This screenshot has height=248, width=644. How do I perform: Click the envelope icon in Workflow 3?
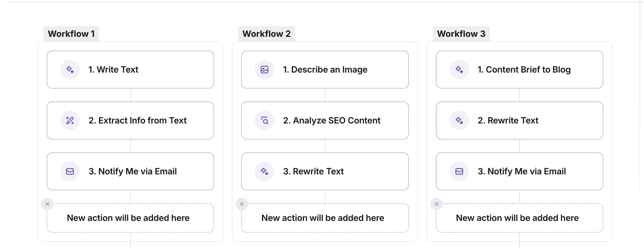click(459, 171)
